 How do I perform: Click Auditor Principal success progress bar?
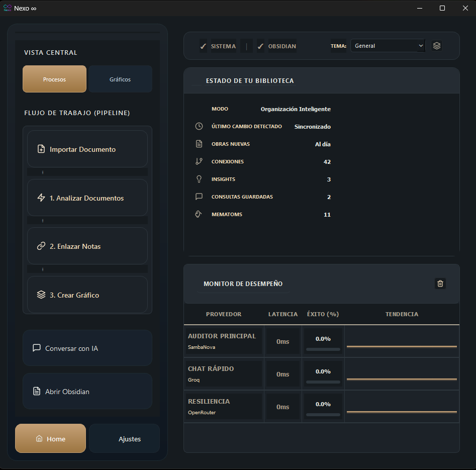pyautogui.click(x=323, y=349)
